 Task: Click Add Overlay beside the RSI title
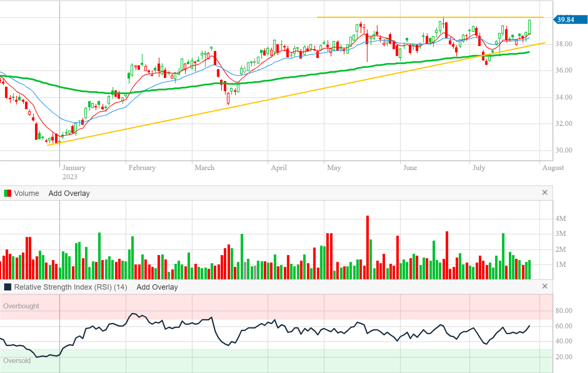(x=157, y=287)
